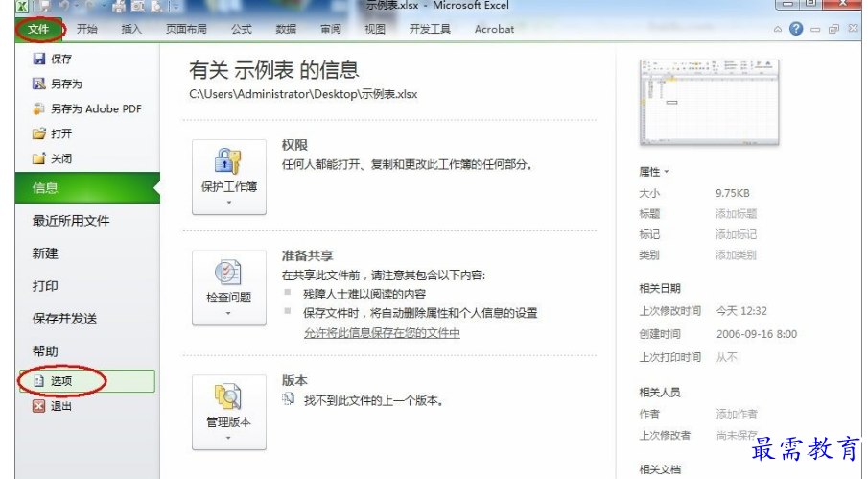The image size is (868, 479).
Task: Click the 9.75KB size value
Action: click(733, 193)
